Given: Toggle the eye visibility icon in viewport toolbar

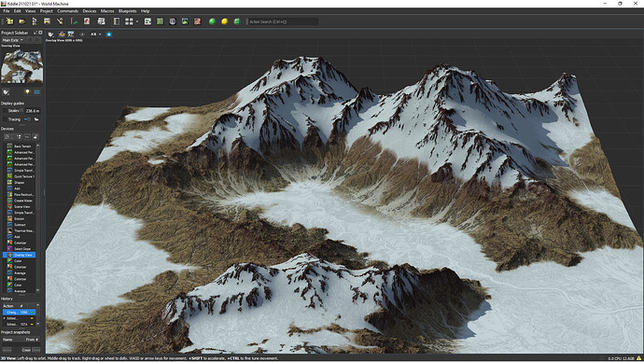Looking at the screenshot, I should point(82,35).
